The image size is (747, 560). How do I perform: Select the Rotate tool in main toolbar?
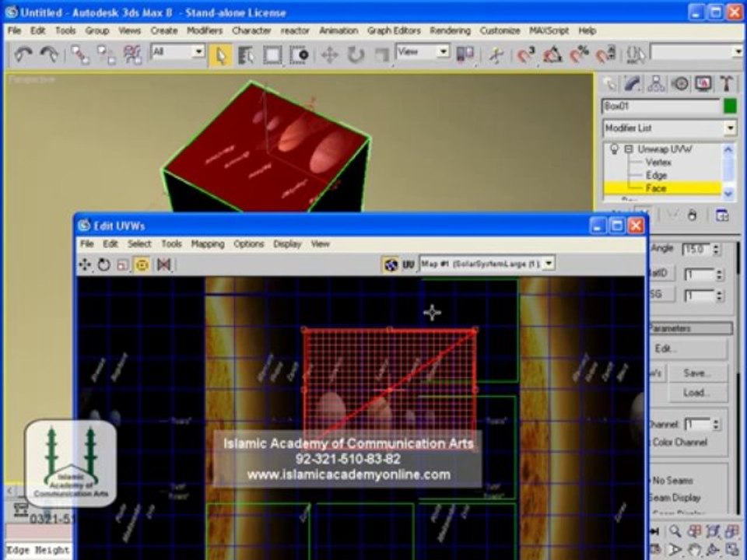[x=356, y=55]
